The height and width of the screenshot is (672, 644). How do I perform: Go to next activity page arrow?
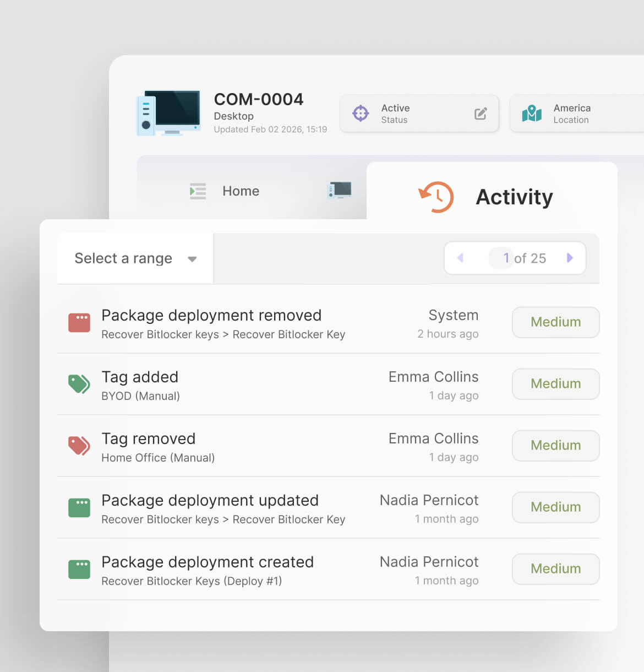coord(570,258)
